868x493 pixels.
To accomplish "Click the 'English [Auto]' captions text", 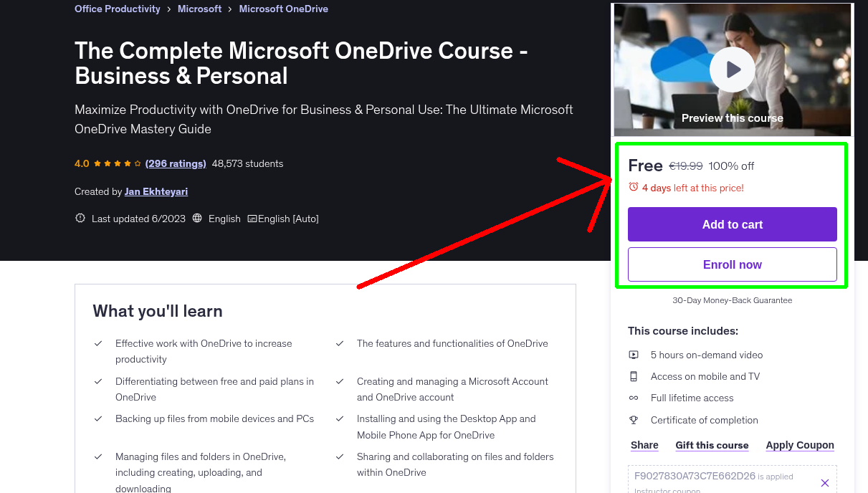I will (x=288, y=219).
